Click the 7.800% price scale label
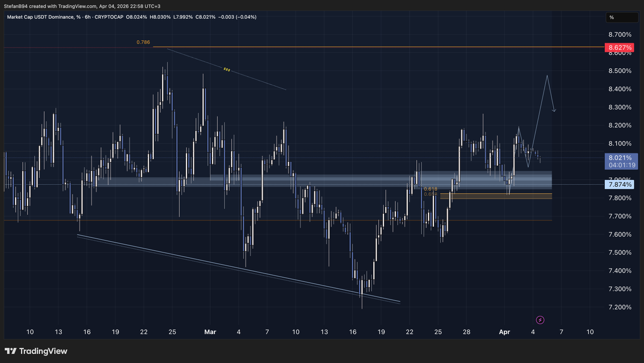Screen dimensions: 644x363 tap(620, 198)
